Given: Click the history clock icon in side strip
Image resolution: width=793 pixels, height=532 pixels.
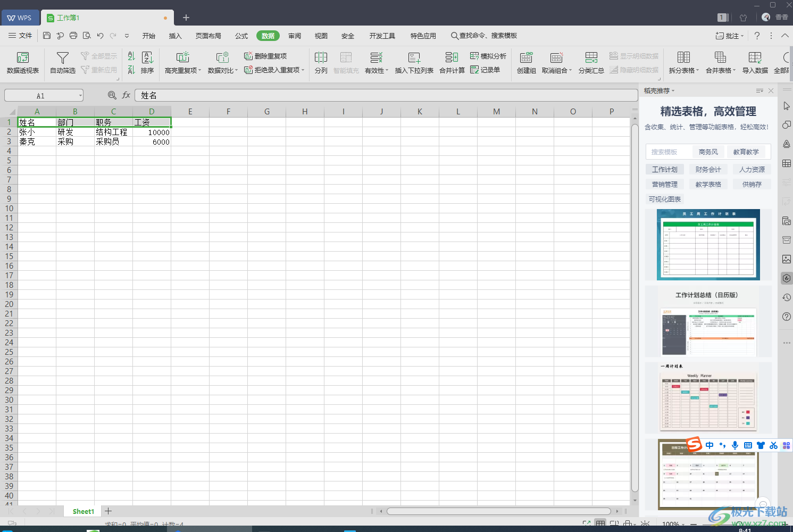Looking at the screenshot, I should (787, 297).
